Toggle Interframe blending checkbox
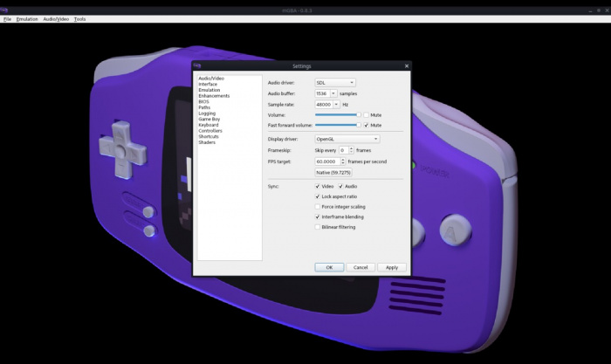 (x=318, y=216)
